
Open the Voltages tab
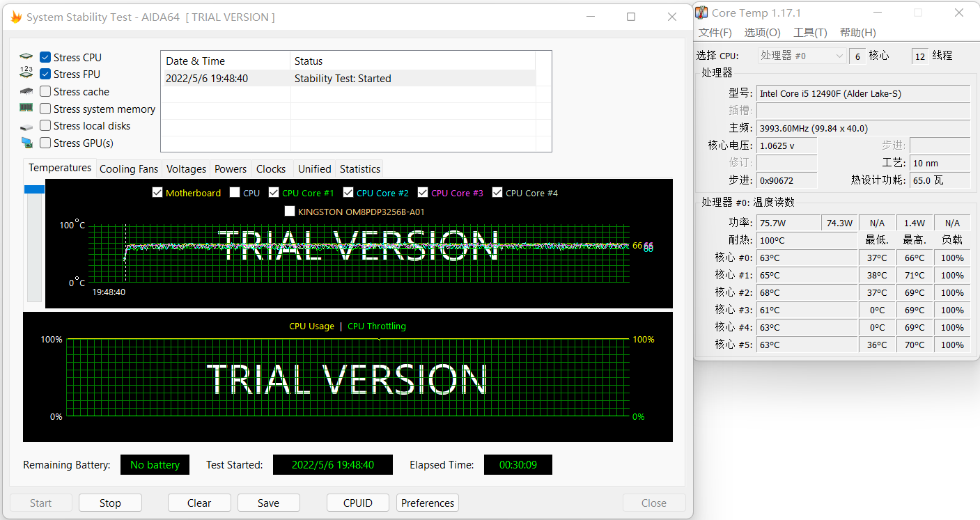186,168
